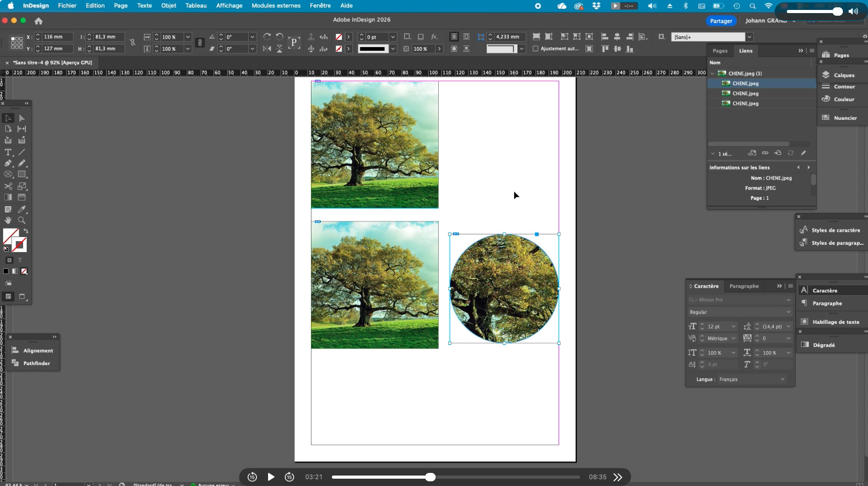The image size is (868, 486).
Task: Toggle constrain width and height proportions
Action: tap(132, 42)
